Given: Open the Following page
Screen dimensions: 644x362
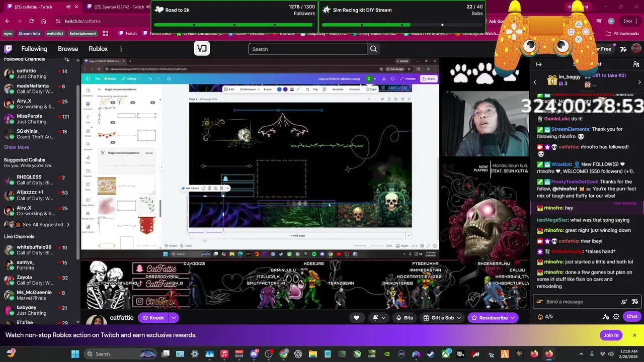Looking at the screenshot, I should click(x=34, y=49).
